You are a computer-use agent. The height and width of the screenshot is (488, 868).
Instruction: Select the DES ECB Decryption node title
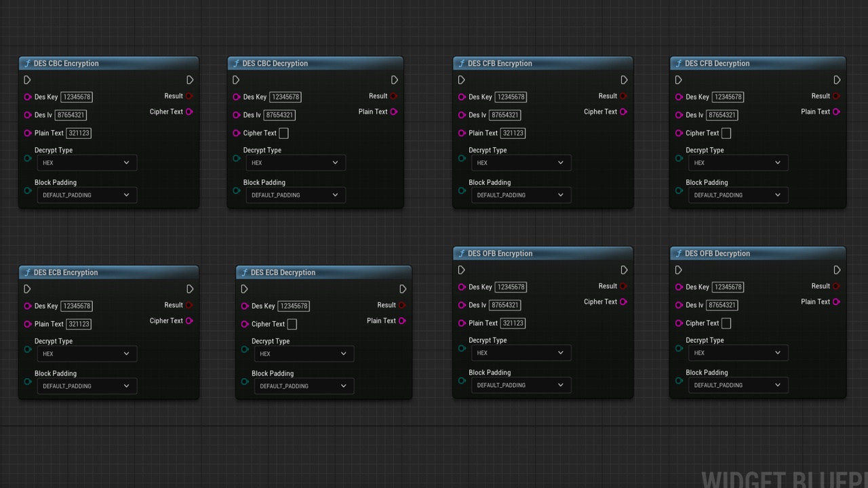[x=283, y=272]
